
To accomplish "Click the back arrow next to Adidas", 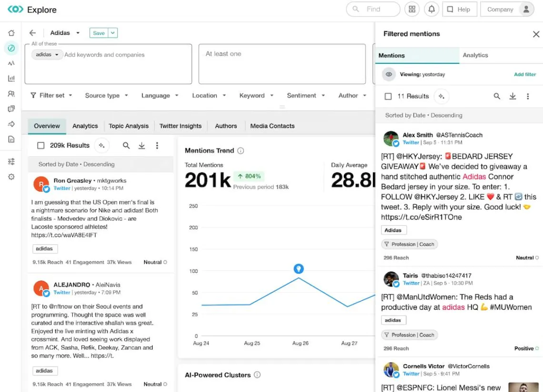I will tap(32, 33).
